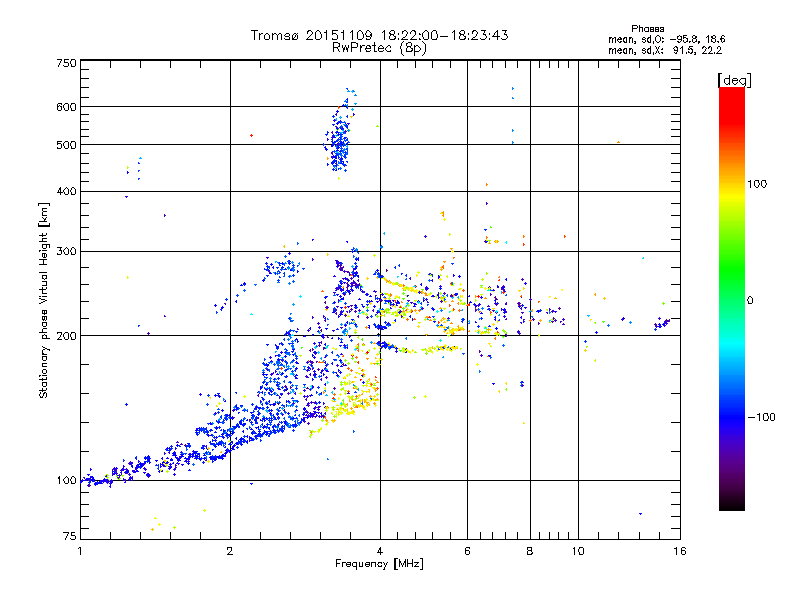This screenshot has height=600, width=800.
Task: Click the yellow echo cluster just below 4 MHz
Action: pyautogui.click(x=355, y=395)
